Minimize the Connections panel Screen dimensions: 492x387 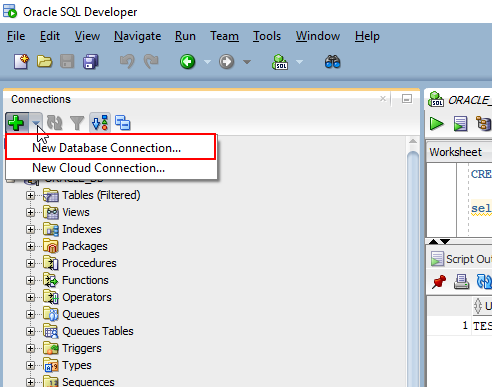[x=407, y=99]
